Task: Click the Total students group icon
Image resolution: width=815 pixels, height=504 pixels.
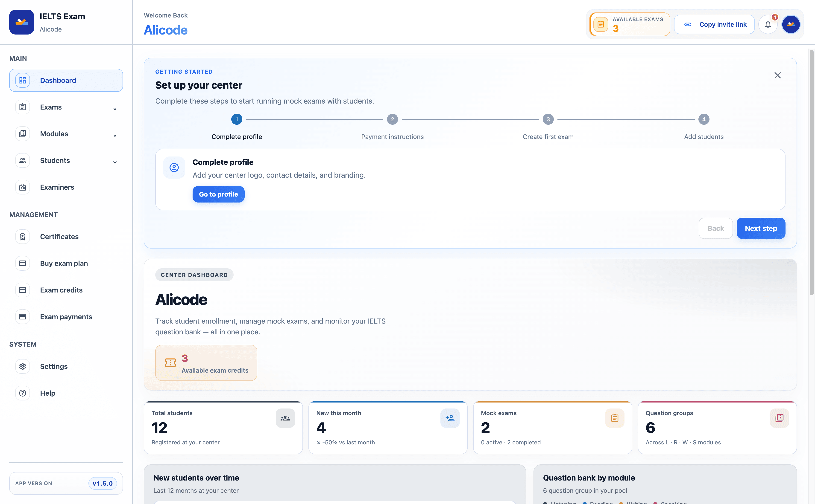Action: pyautogui.click(x=285, y=418)
